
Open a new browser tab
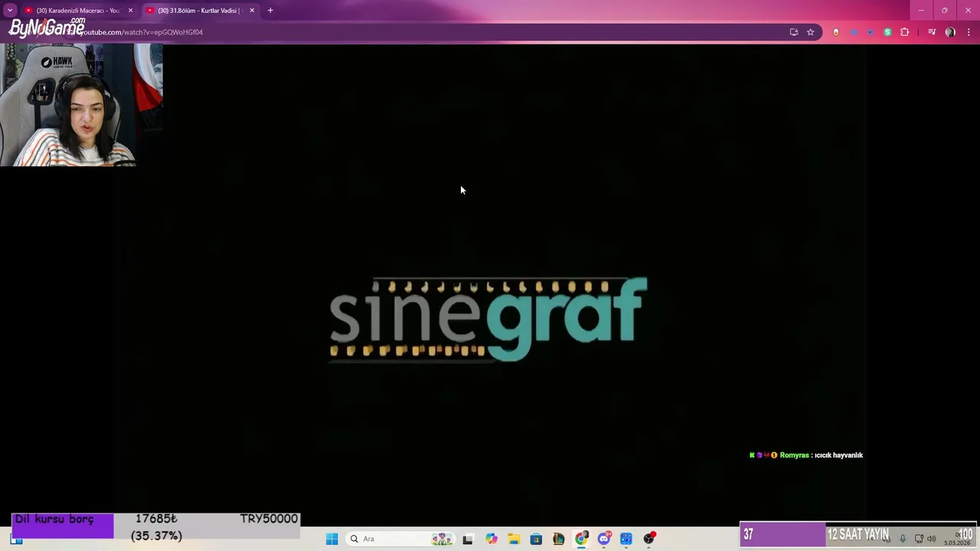click(270, 11)
